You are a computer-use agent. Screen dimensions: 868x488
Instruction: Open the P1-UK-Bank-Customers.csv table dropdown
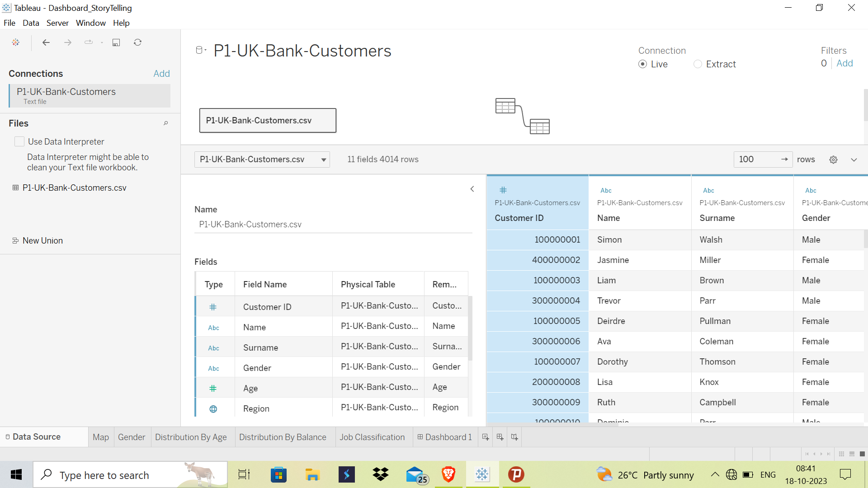(x=324, y=160)
